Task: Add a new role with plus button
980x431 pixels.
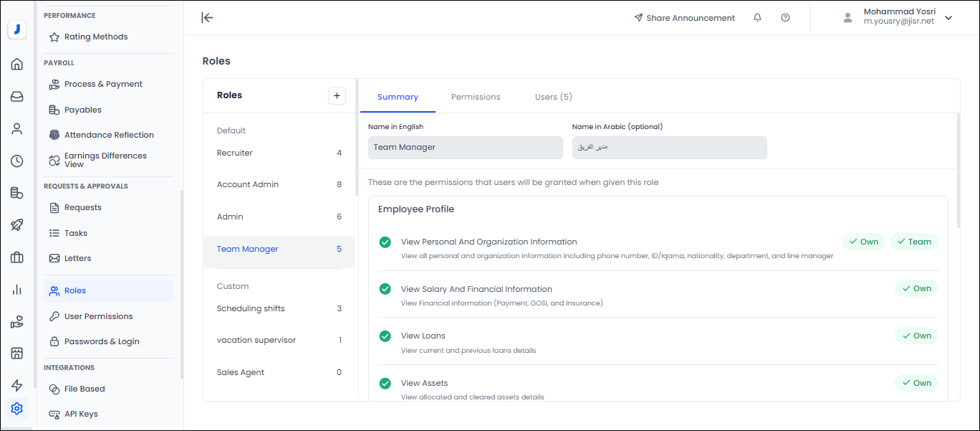Action: (x=337, y=95)
